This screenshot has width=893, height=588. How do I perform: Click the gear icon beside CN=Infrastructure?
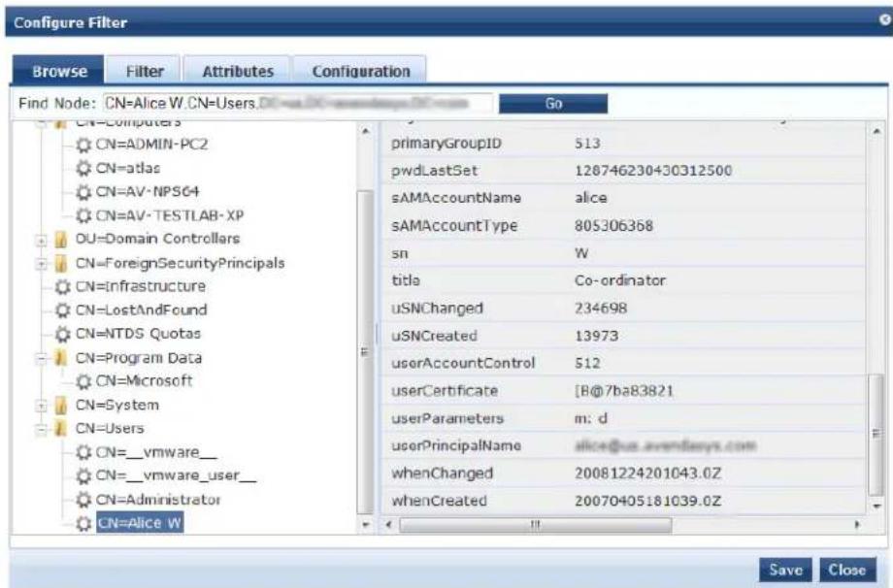point(63,286)
